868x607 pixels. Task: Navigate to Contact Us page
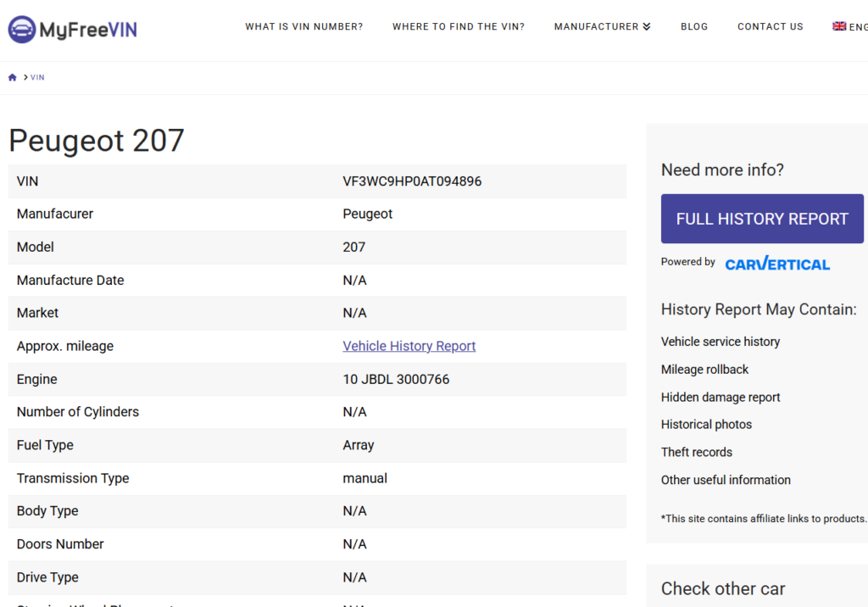pyautogui.click(x=770, y=26)
